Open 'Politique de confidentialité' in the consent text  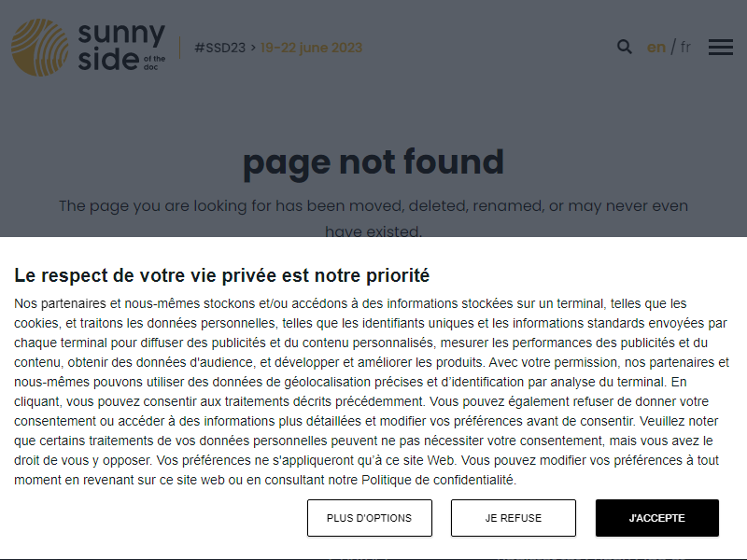[438, 480]
